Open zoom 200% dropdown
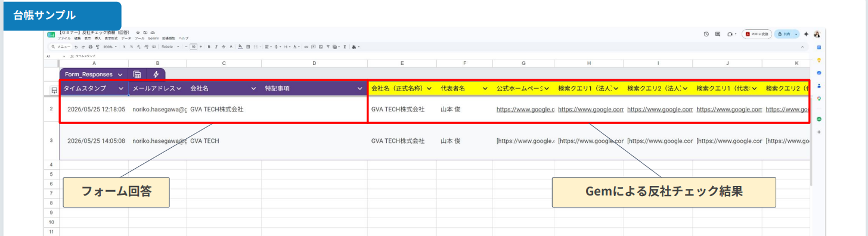Viewport: 868px width, 236px height. (110, 46)
